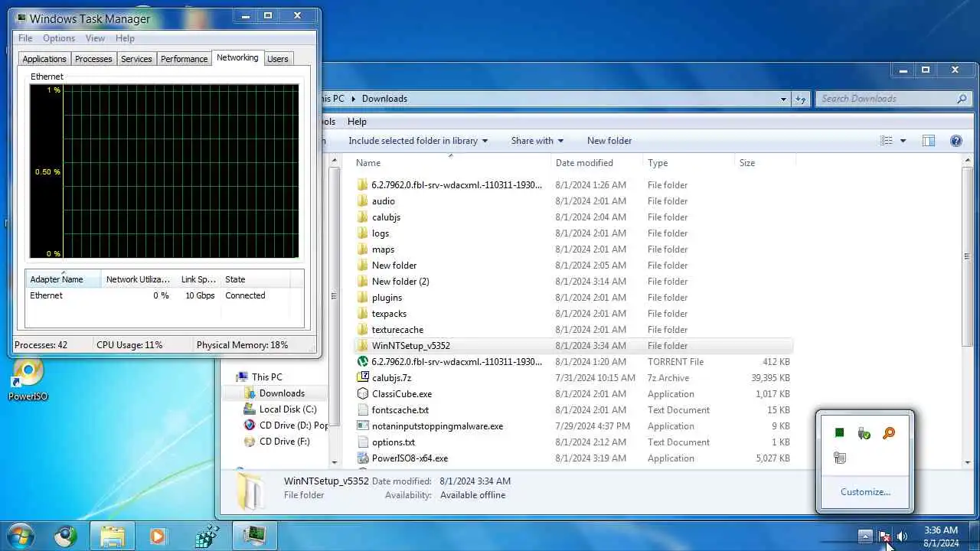Open Registry Editor from the taskbar
Screen dimensions: 980x551
point(206,536)
